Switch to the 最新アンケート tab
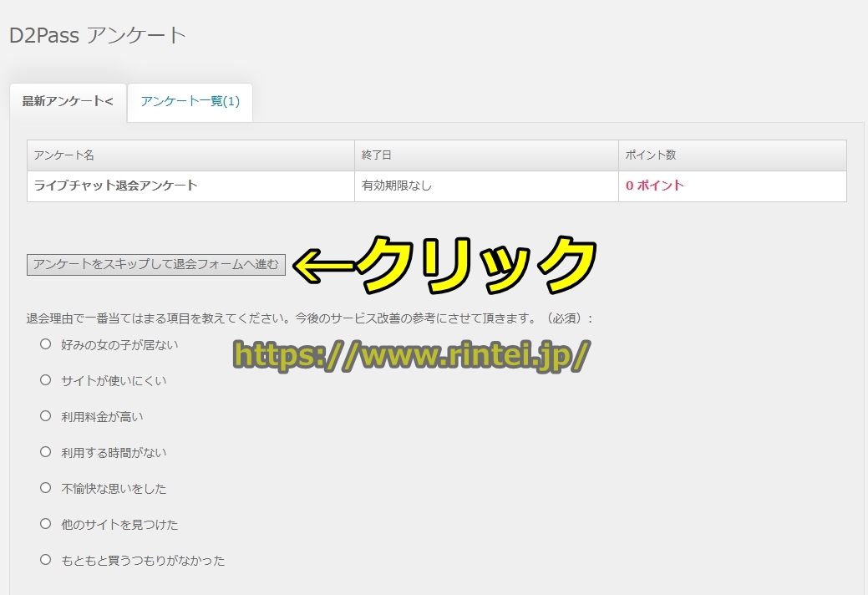The width and height of the screenshot is (868, 595). 68,101
